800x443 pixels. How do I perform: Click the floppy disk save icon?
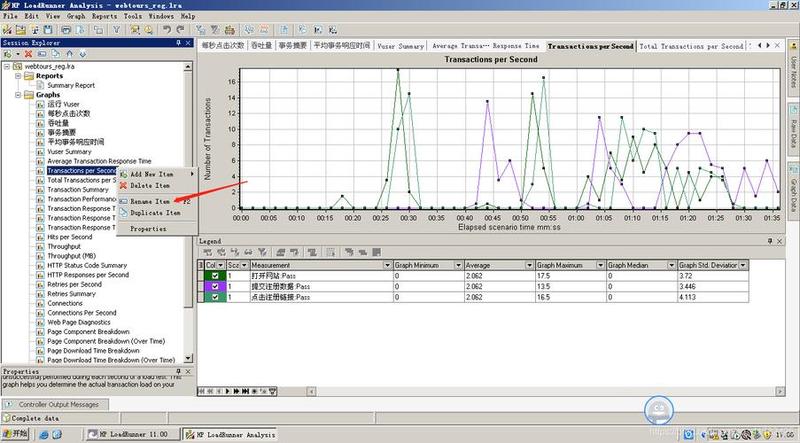tap(48, 30)
